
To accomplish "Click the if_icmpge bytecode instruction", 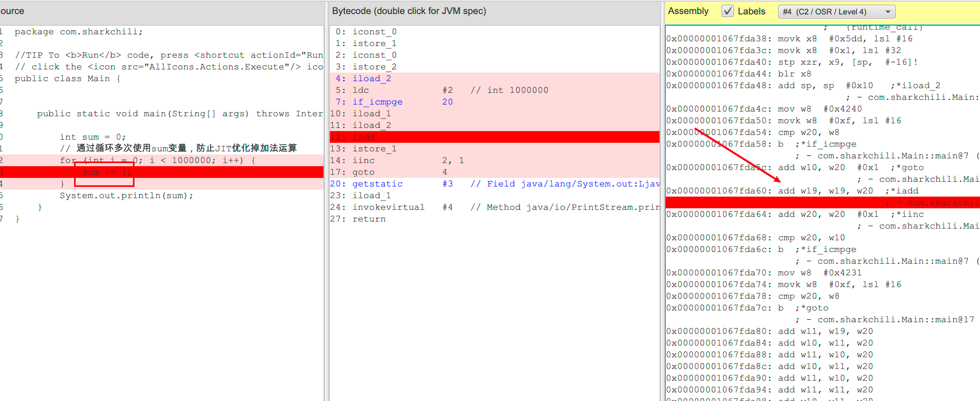I will 377,102.
